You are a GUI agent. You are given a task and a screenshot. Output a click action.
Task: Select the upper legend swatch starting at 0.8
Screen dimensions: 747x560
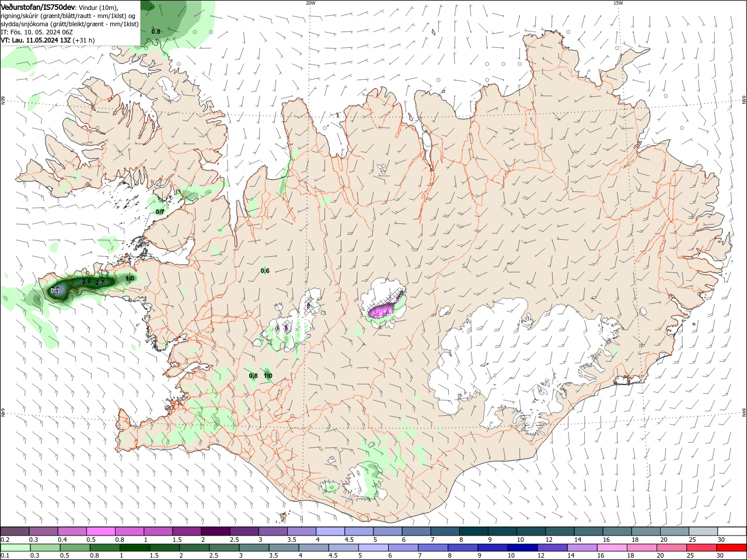[129, 531]
